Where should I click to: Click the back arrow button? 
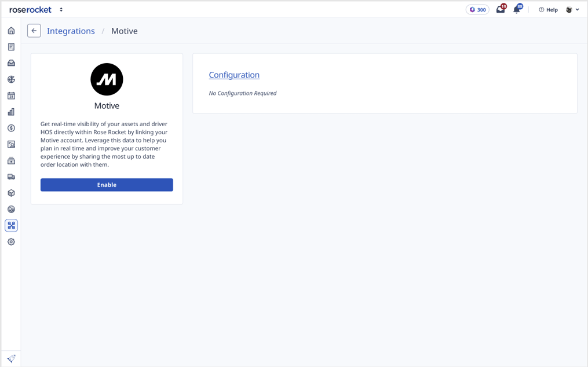click(x=34, y=31)
